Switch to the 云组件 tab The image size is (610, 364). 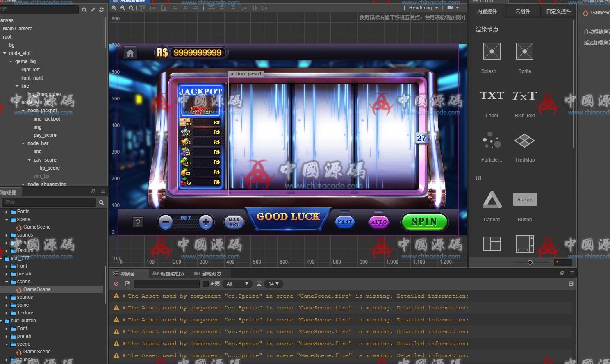522,11
